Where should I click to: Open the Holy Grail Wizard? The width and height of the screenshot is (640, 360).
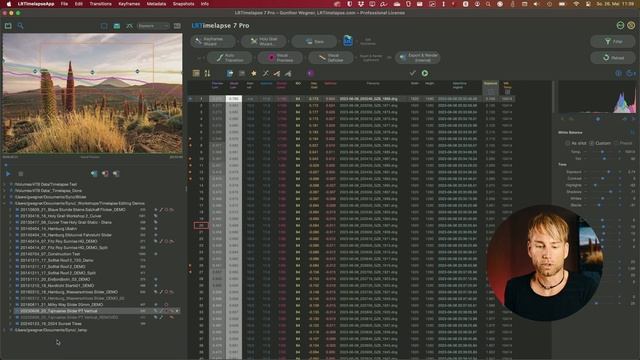click(263, 41)
